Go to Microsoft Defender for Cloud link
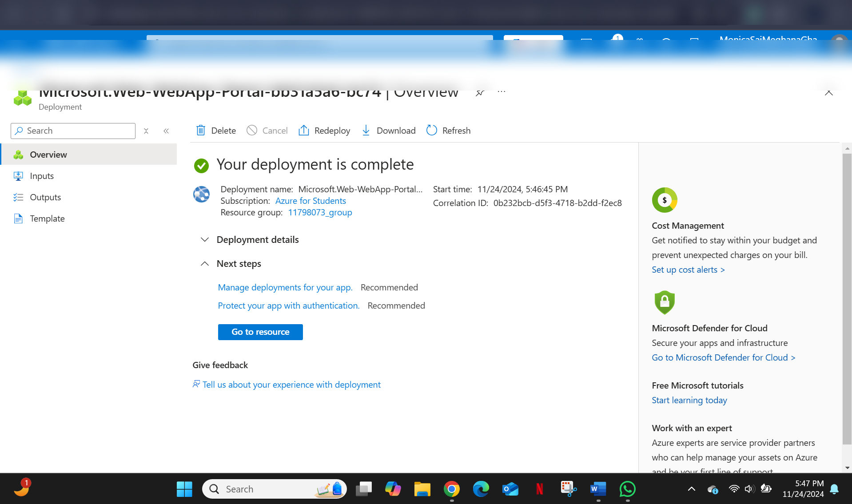Screen dimensions: 852x504 click(723, 357)
